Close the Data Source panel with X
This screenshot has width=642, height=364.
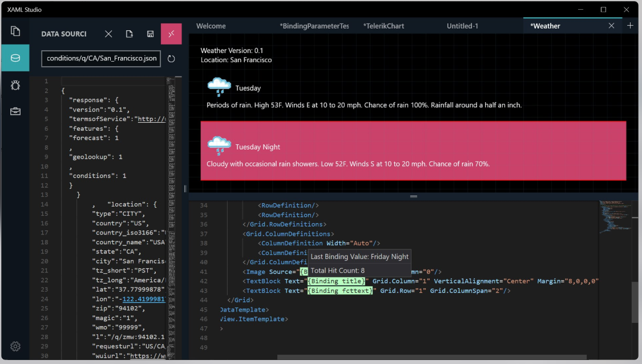[108, 34]
